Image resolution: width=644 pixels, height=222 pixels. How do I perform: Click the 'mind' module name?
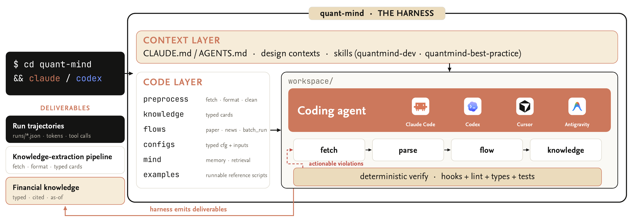[x=152, y=159]
